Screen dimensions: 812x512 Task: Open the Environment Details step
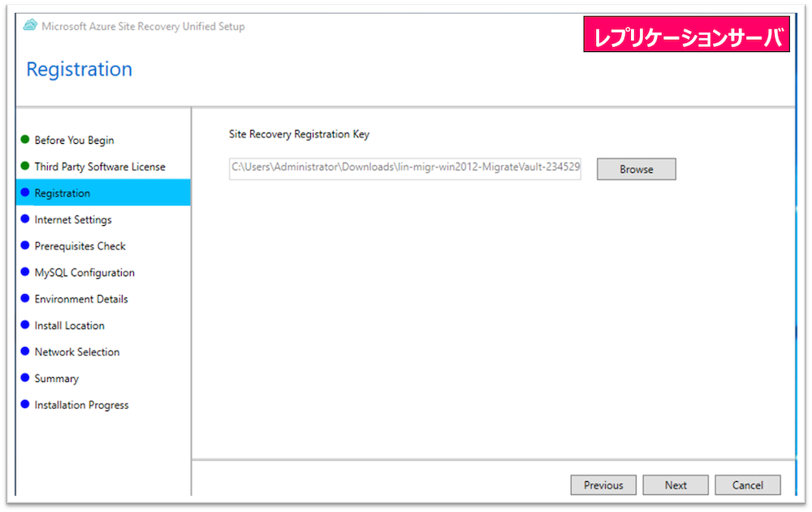tap(80, 299)
